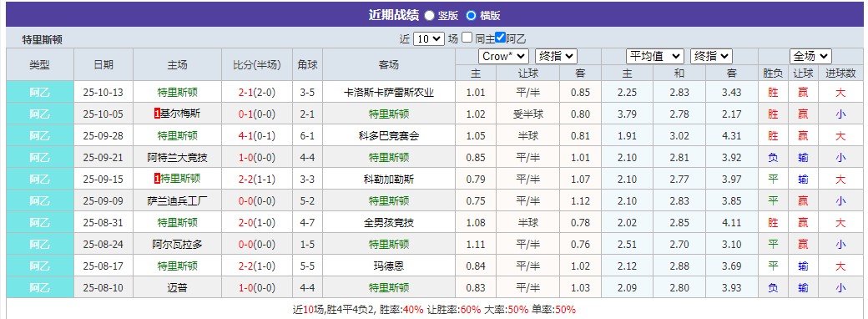Click the corner count 4-7
The width and height of the screenshot is (868, 319).
tap(307, 223)
